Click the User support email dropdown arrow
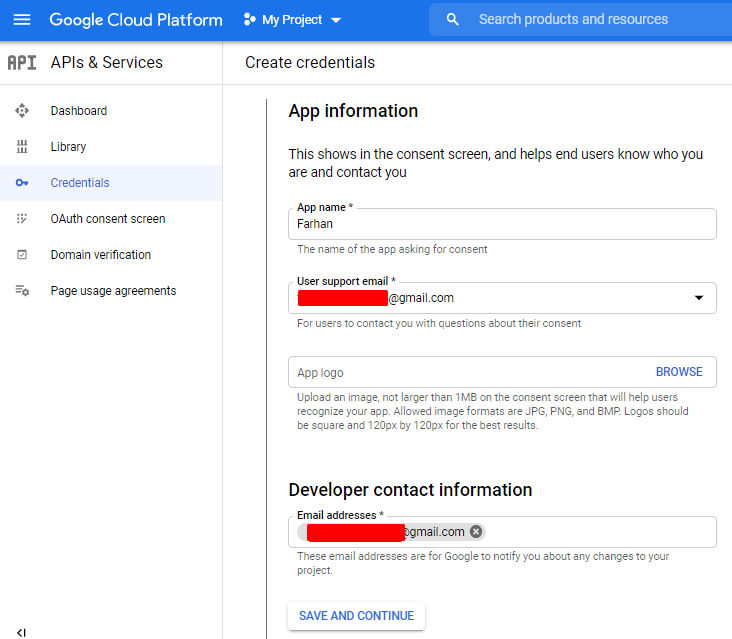 (x=699, y=298)
